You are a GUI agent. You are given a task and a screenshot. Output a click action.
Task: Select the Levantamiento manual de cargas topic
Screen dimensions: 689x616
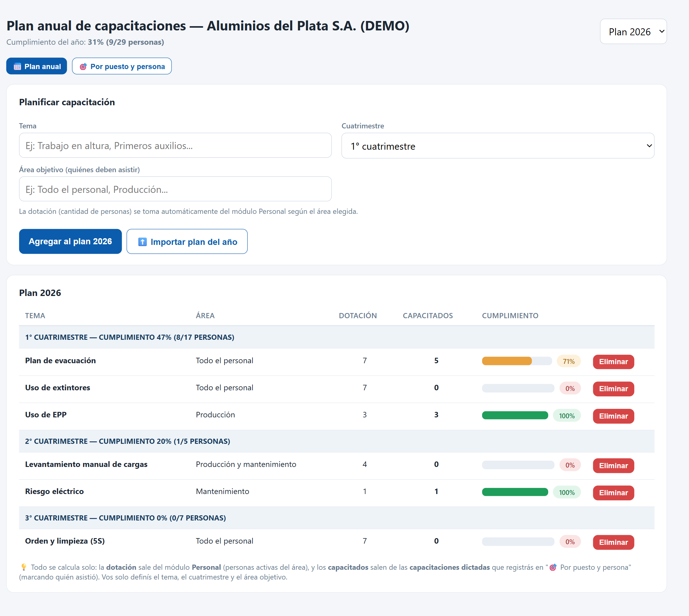tap(86, 465)
